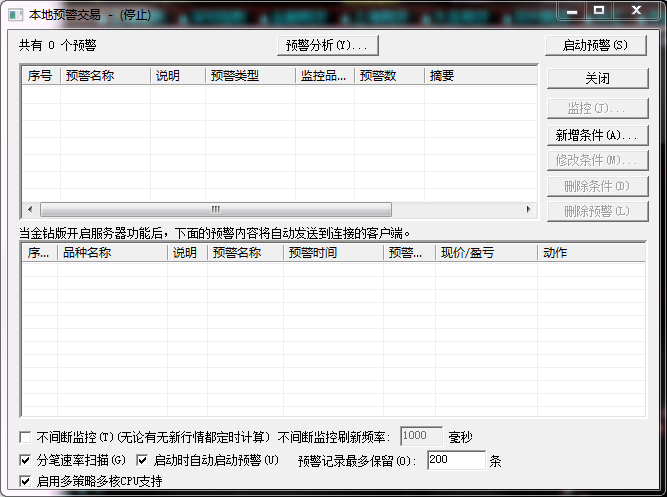Click the greyed 删除条件(D) button
Viewport: 667px width, 497px height.
(x=598, y=186)
